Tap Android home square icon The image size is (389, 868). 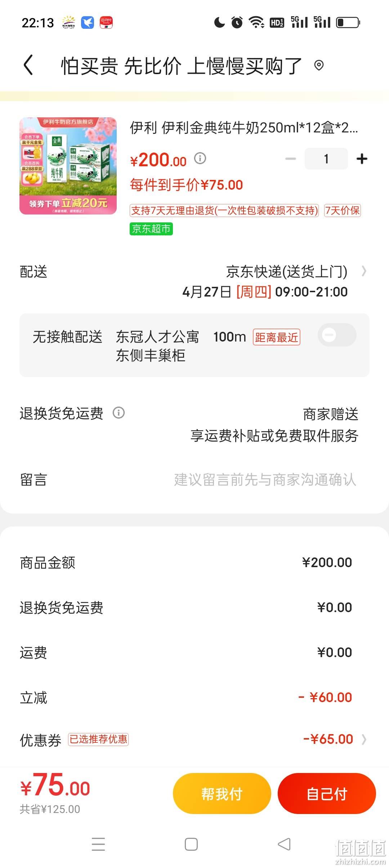click(191, 844)
